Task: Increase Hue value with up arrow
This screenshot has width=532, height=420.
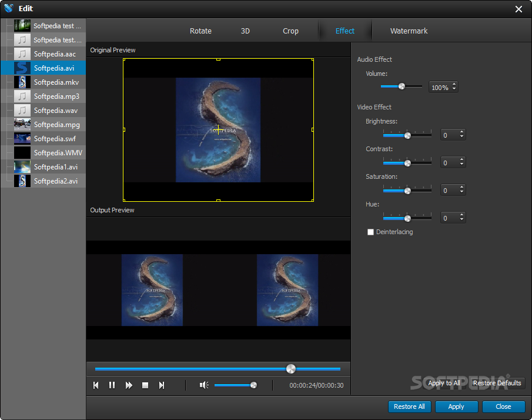Action: (462, 215)
